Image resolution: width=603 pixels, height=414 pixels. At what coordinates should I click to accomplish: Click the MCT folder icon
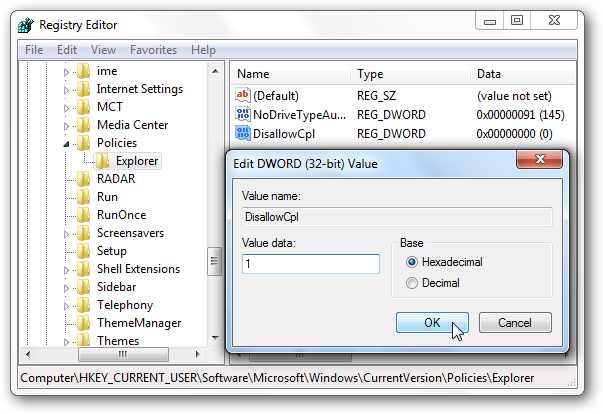point(83,107)
